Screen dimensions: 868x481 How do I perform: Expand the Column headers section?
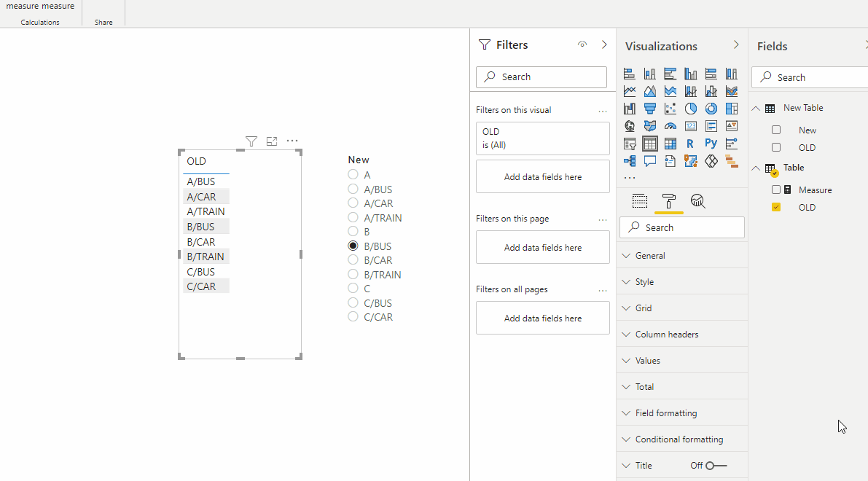[x=681, y=335]
